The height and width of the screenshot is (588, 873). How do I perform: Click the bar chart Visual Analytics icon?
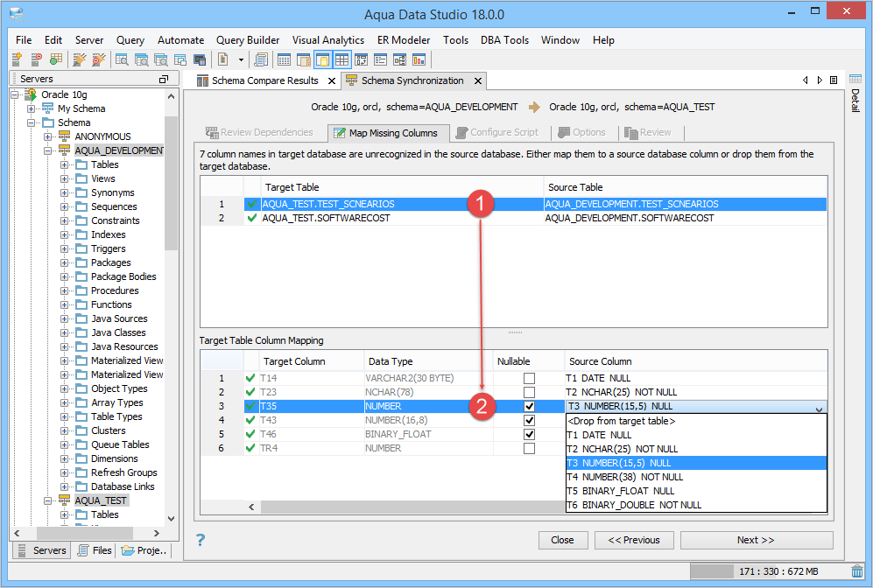[x=419, y=59]
